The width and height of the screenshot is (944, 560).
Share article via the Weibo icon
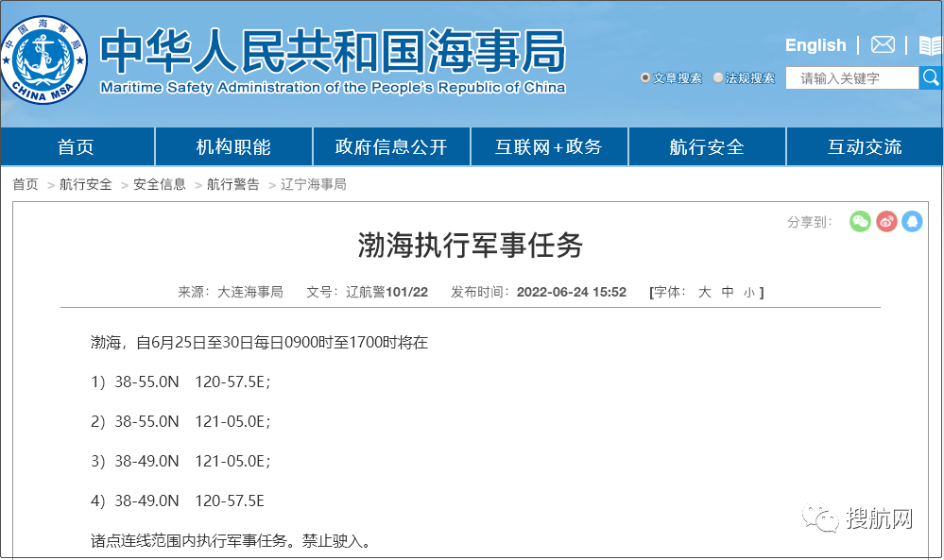886,221
